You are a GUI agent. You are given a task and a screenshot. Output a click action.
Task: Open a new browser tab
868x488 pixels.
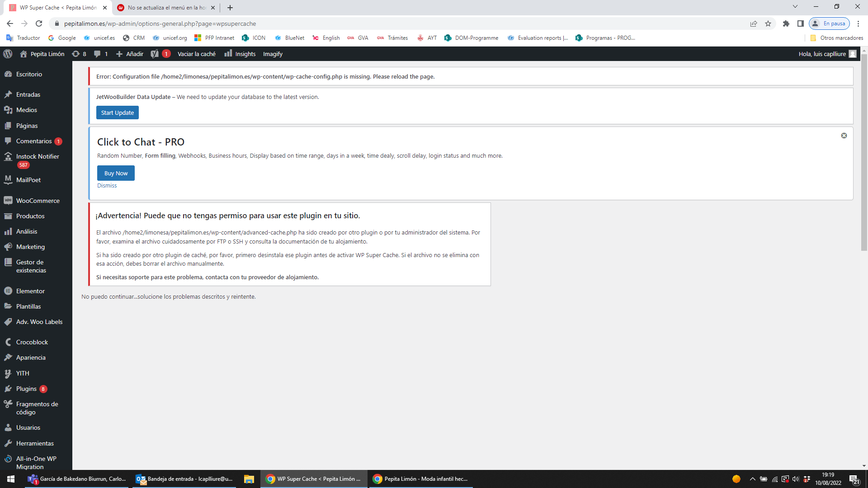230,8
